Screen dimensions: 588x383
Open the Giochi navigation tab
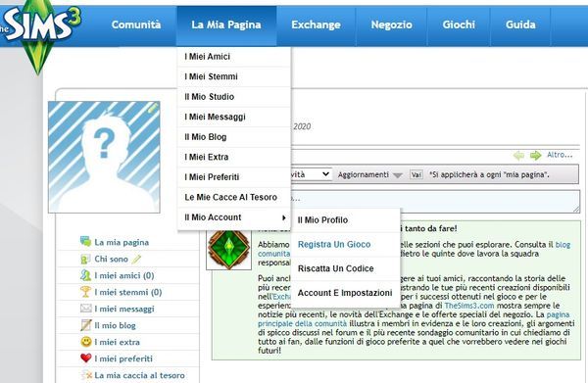tap(459, 24)
